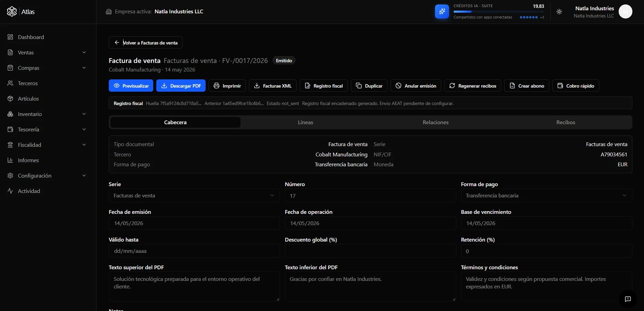Open the Serie dropdown selector

[x=194, y=195]
